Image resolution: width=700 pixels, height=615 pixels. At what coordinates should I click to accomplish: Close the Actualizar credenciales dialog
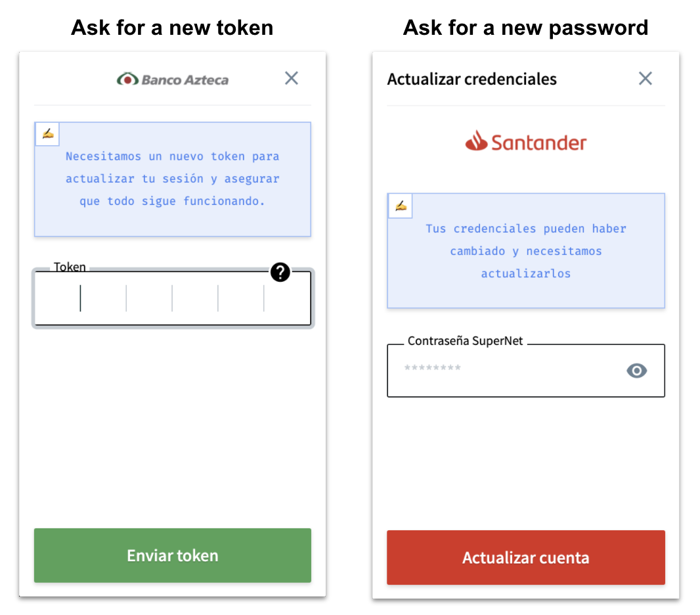pos(645,79)
